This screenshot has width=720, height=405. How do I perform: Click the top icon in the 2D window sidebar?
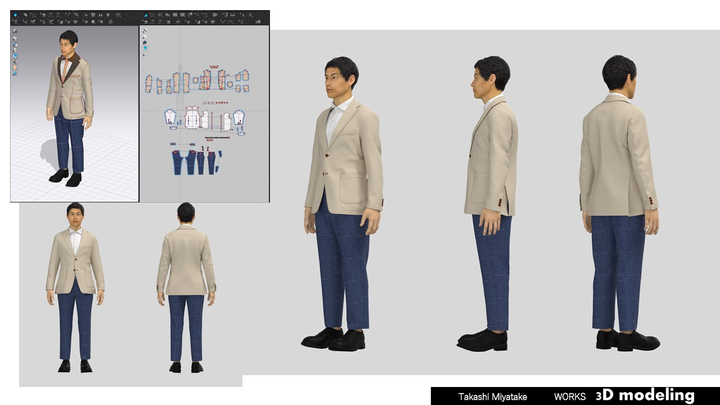pos(145,31)
